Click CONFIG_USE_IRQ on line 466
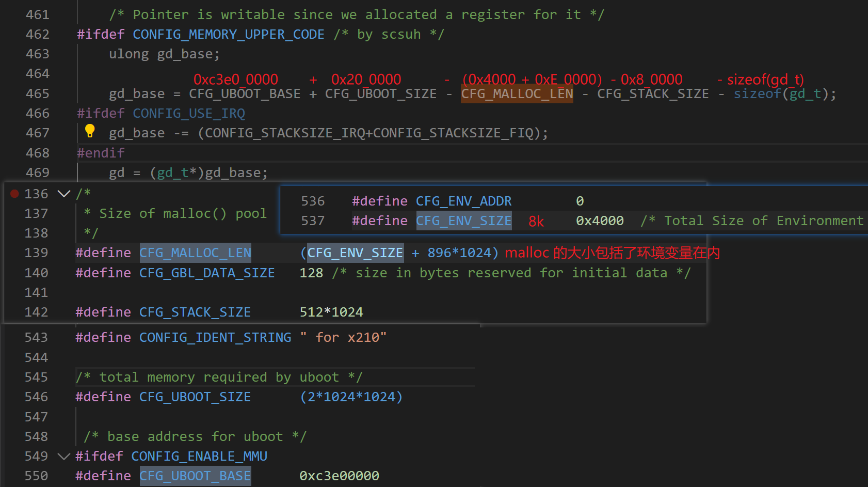Viewport: 868px width, 487px height. 189,113
